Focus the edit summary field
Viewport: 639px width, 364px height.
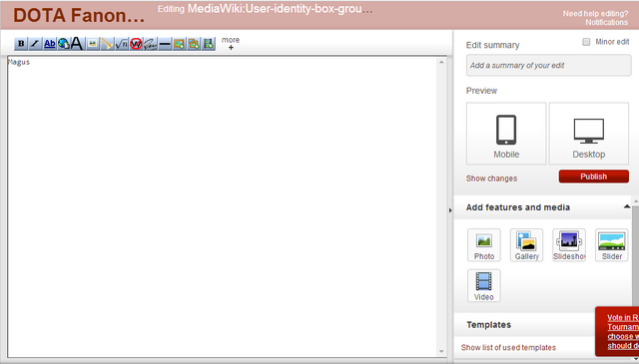coord(548,65)
